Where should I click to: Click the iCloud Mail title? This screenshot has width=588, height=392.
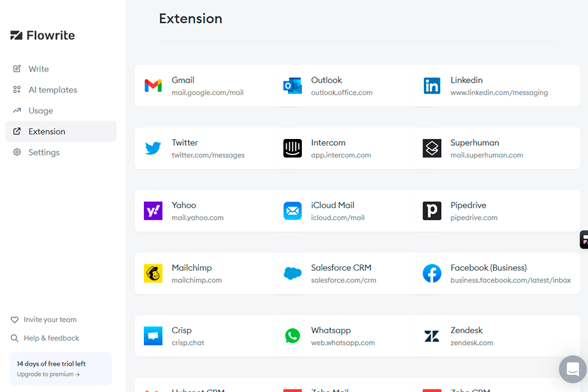click(333, 205)
